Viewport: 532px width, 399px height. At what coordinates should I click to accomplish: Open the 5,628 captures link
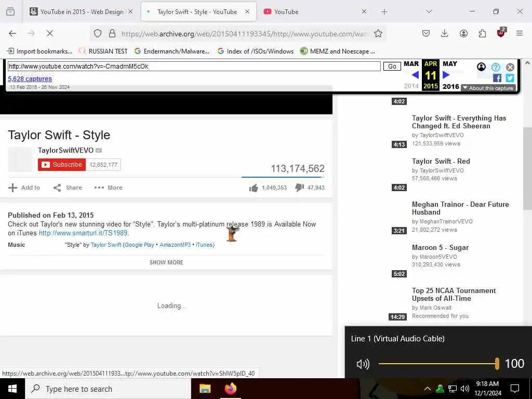click(x=30, y=79)
